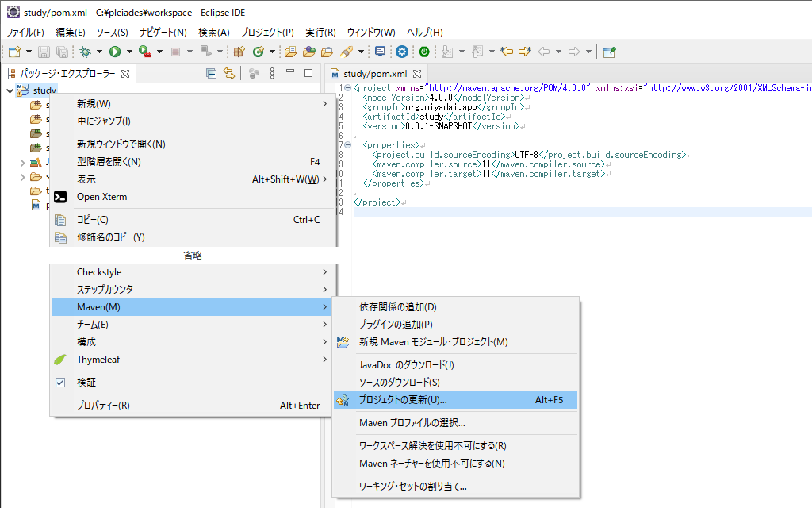This screenshot has height=508, width=812.
Task: Click the Save All toolbar icon
Action: point(62,52)
